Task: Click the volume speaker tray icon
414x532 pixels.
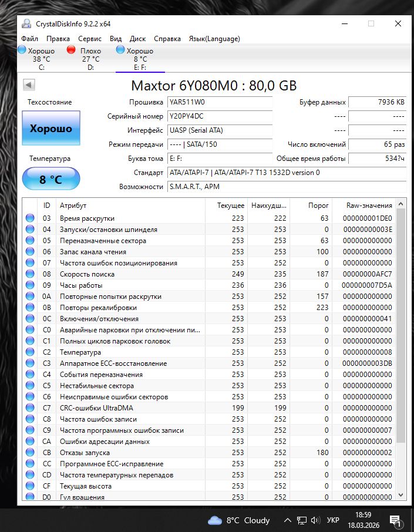Action: coord(315,520)
